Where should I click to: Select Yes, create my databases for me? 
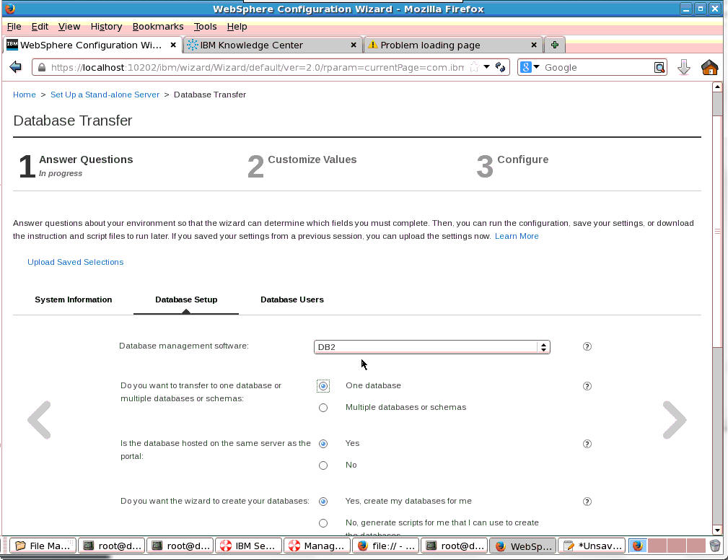point(323,502)
